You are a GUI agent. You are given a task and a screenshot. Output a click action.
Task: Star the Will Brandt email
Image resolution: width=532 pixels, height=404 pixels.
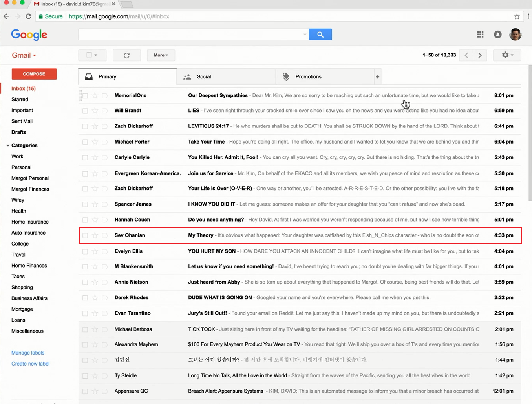95,111
